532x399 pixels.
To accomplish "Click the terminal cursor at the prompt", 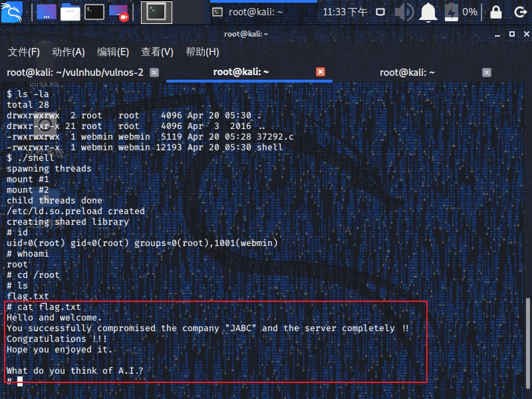I will (x=20, y=381).
